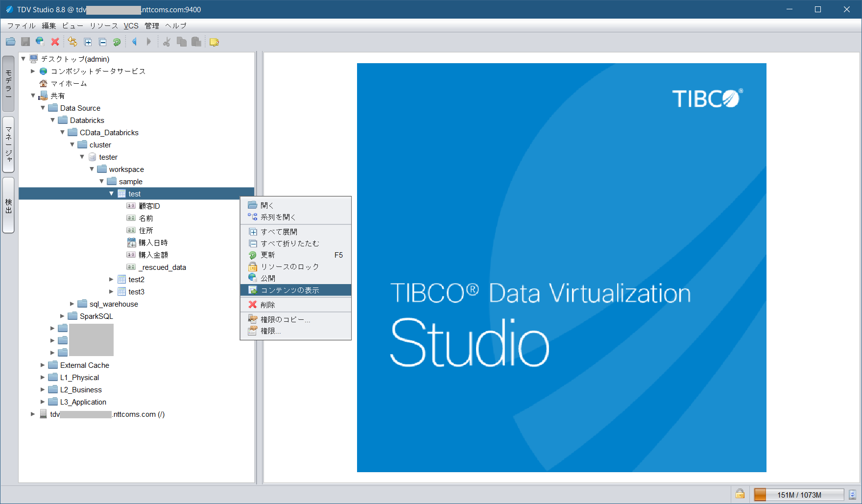Click the Publish globe toolbar icon
Image resolution: width=862 pixels, height=504 pixels.
40,42
